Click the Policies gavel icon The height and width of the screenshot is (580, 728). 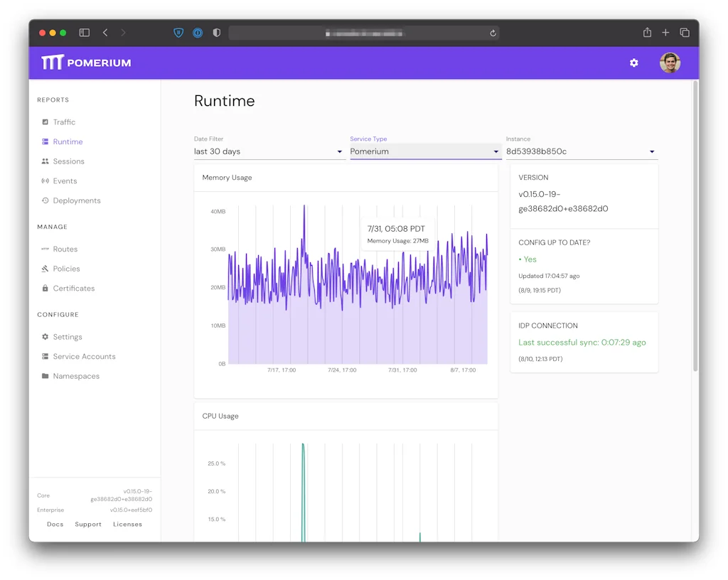(x=45, y=269)
